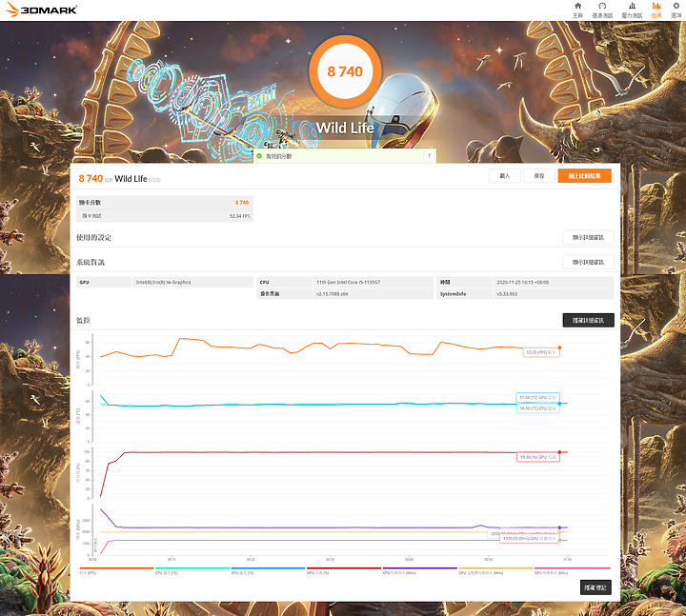The width and height of the screenshot is (686, 616).
Task: Click the 'Wild Life' result title heading
Action: coord(131,178)
